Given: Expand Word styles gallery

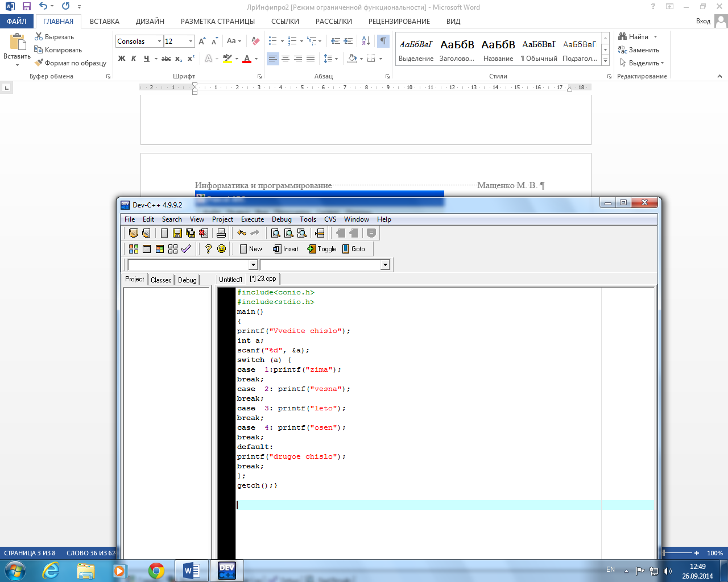Looking at the screenshot, I should pos(605,60).
